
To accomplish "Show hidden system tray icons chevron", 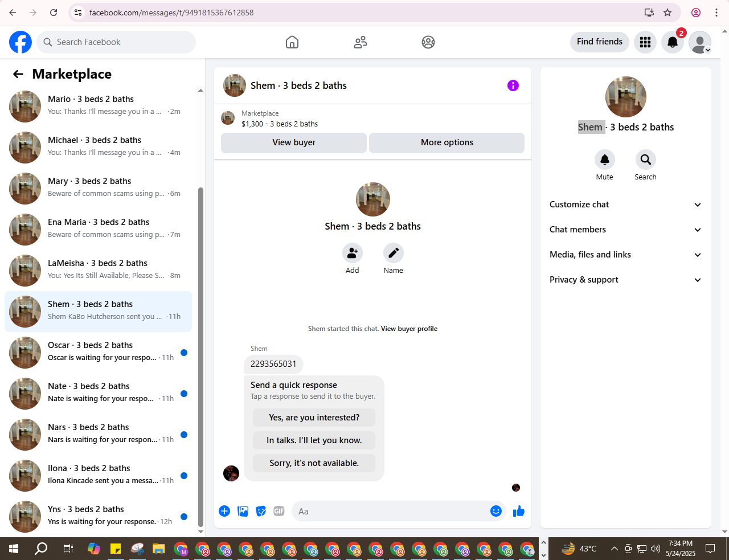I will coord(614,549).
